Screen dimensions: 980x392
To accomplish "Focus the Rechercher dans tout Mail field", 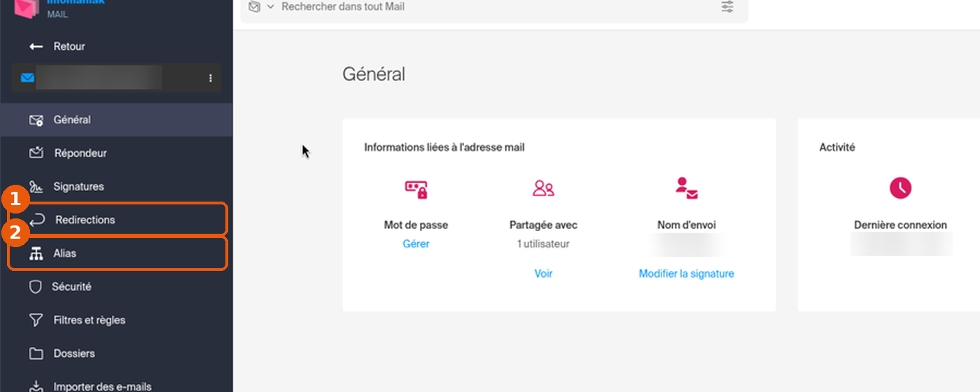I will (493, 7).
